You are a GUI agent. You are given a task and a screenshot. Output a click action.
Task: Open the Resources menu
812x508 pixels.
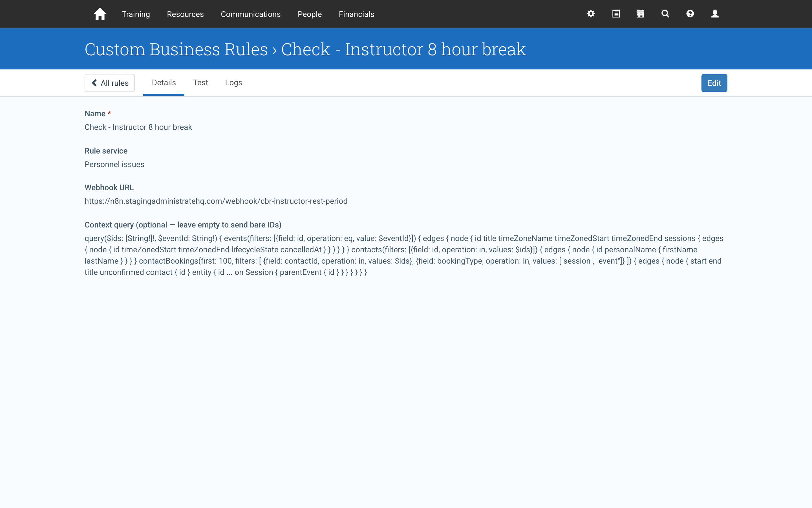[x=185, y=14]
